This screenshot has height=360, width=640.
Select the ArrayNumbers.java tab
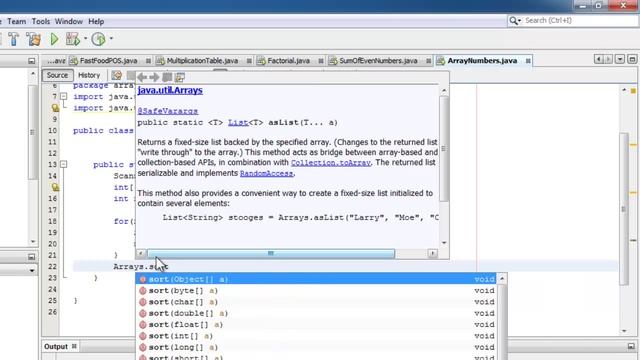(482, 61)
